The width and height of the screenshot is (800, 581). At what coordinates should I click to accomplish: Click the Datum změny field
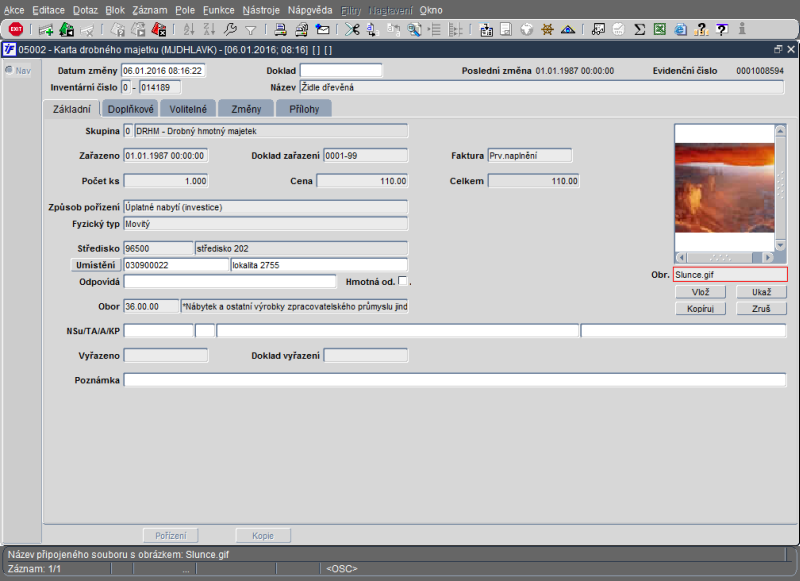[x=163, y=70]
